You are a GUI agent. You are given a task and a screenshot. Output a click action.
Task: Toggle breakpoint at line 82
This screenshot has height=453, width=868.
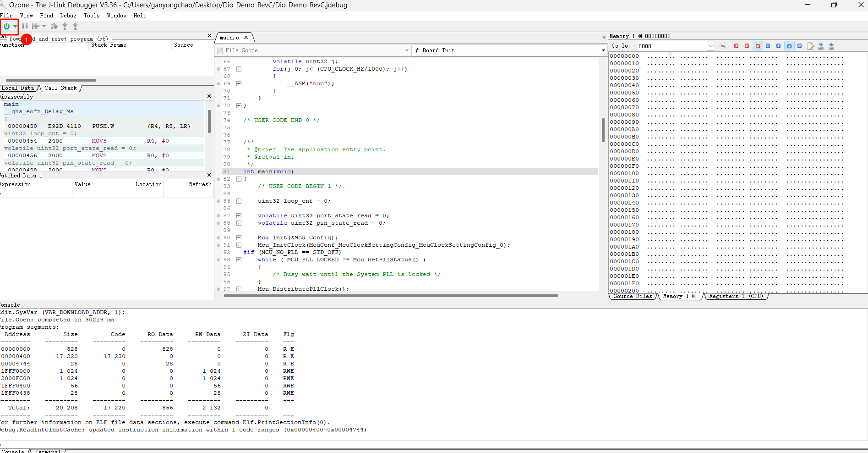[218, 179]
